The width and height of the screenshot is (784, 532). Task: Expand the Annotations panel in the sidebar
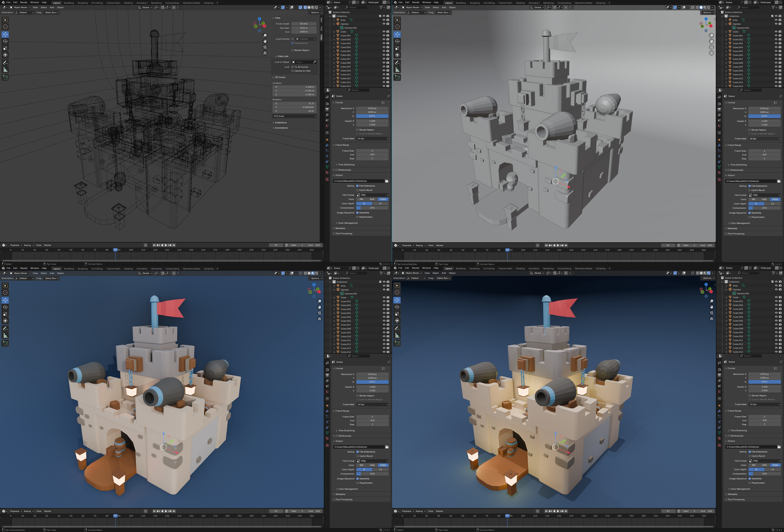(281, 128)
